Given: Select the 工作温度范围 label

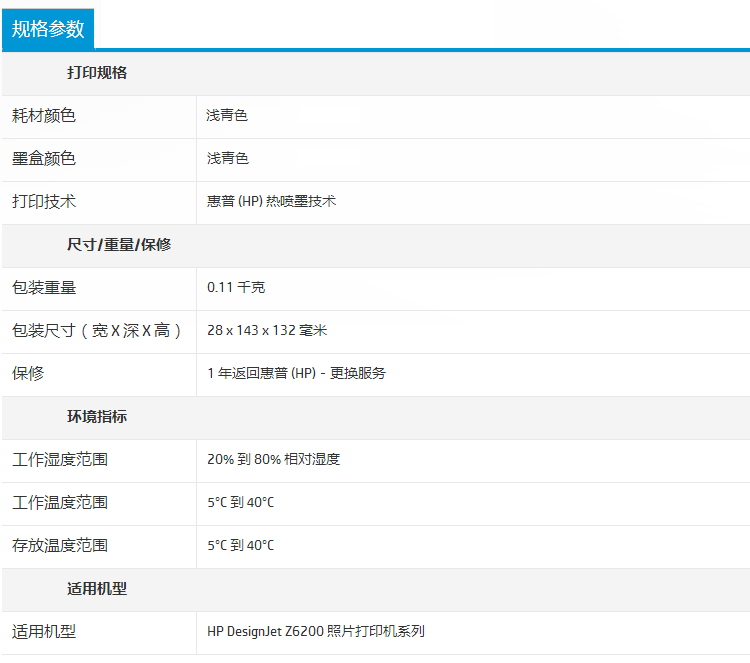Looking at the screenshot, I should 60,503.
